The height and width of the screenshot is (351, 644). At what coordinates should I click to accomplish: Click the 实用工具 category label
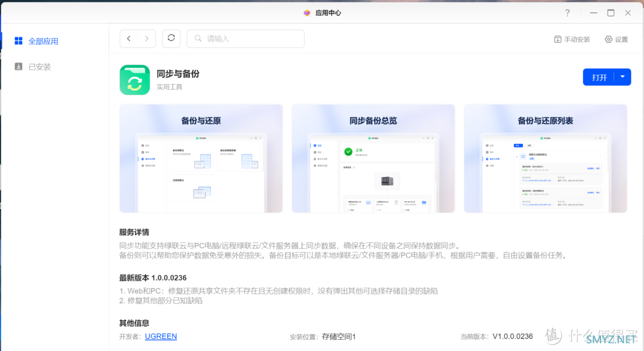click(x=169, y=87)
